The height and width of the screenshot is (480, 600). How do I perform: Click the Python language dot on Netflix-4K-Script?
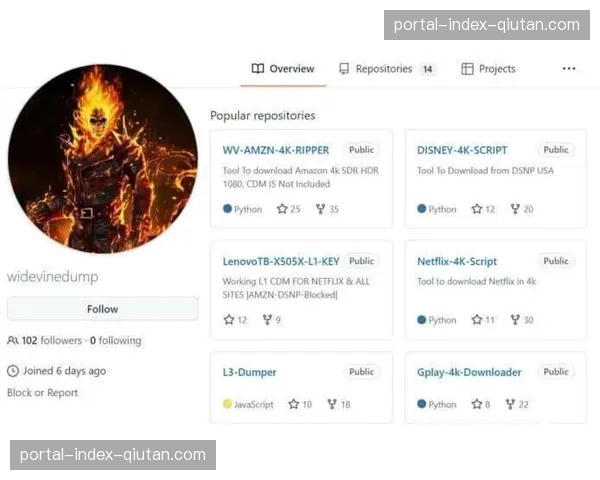(x=422, y=319)
